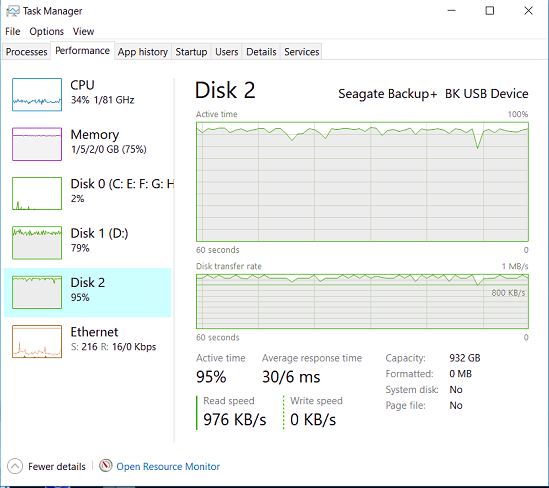The image size is (549, 488).
Task: Click the Fewer details label
Action: click(57, 467)
